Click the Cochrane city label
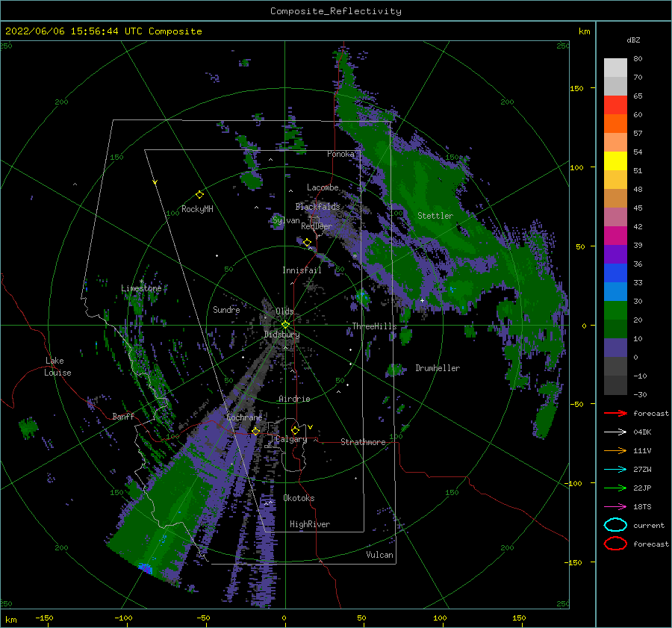This screenshot has height=628, width=672. pos(244,417)
